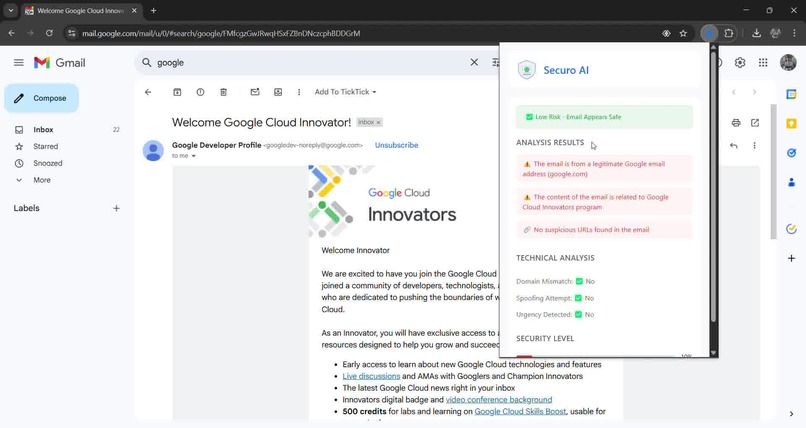Screen dimensions: 806x428
Task: Open Google Calendar side panel
Action: point(791,95)
